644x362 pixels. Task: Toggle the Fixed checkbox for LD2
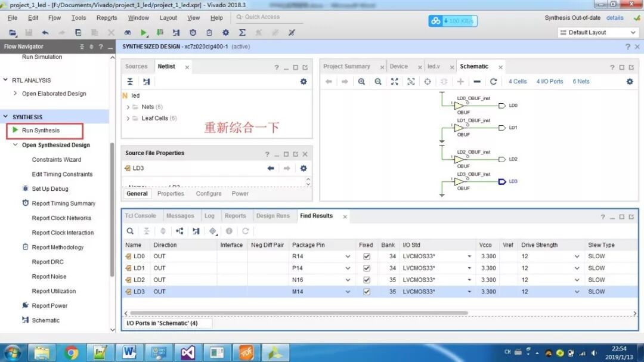tap(366, 280)
